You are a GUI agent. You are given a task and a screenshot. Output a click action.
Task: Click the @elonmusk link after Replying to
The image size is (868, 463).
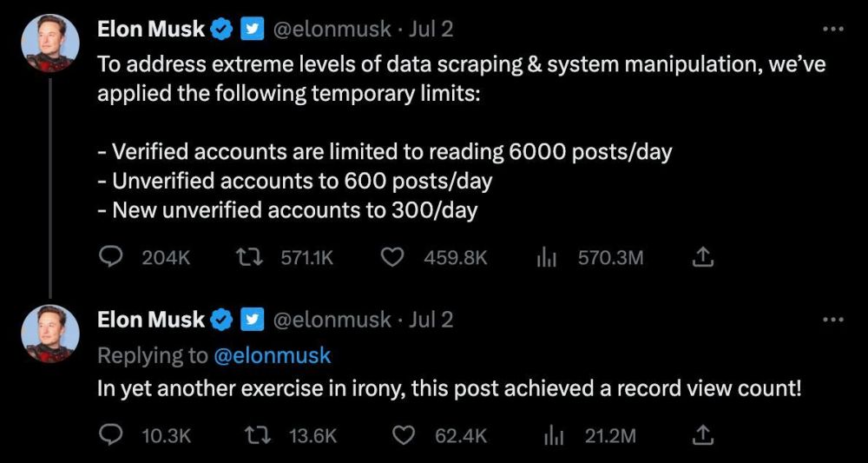click(272, 355)
